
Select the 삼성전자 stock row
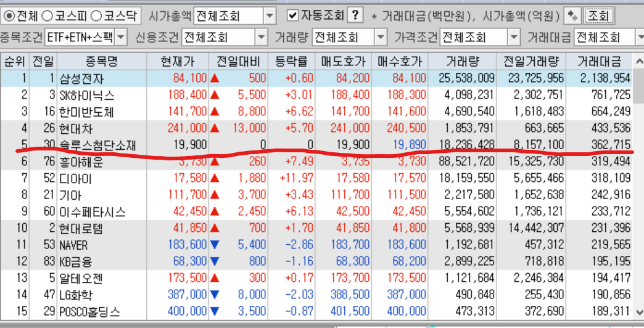(x=316, y=78)
